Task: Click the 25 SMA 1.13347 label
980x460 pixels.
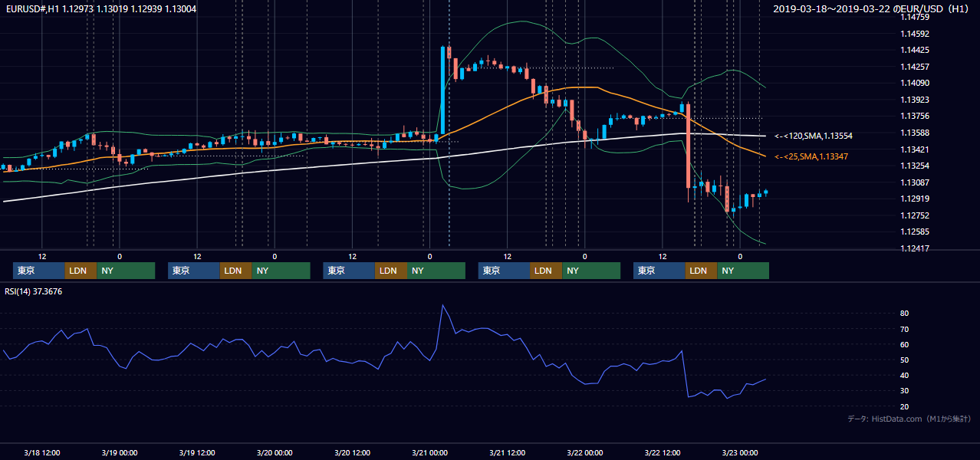Action: (811, 156)
